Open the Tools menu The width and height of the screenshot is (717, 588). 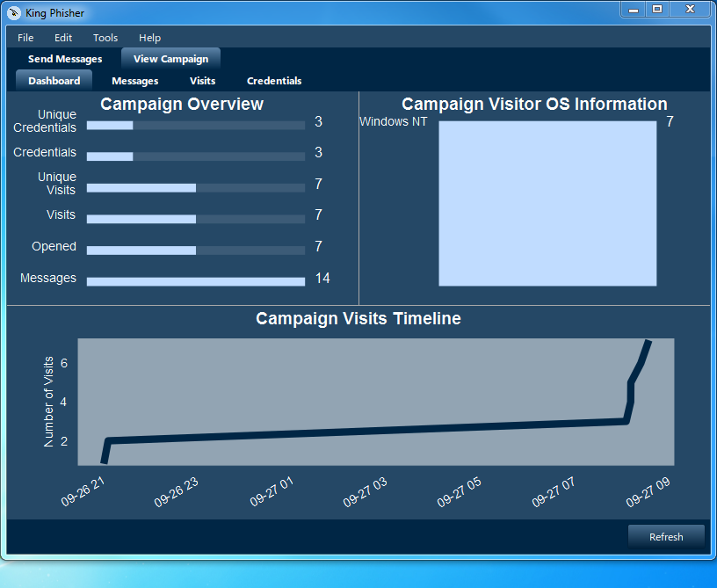click(x=105, y=38)
